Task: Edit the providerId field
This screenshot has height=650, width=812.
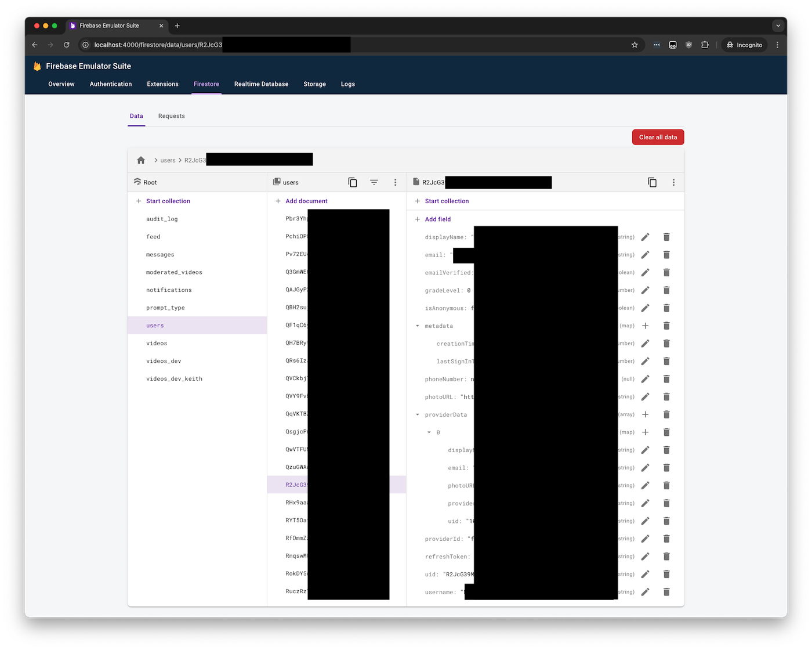Action: click(646, 539)
